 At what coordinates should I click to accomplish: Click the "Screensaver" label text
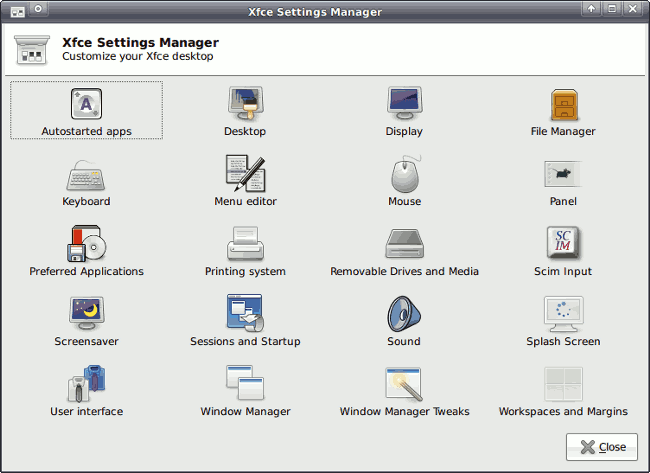(86, 342)
